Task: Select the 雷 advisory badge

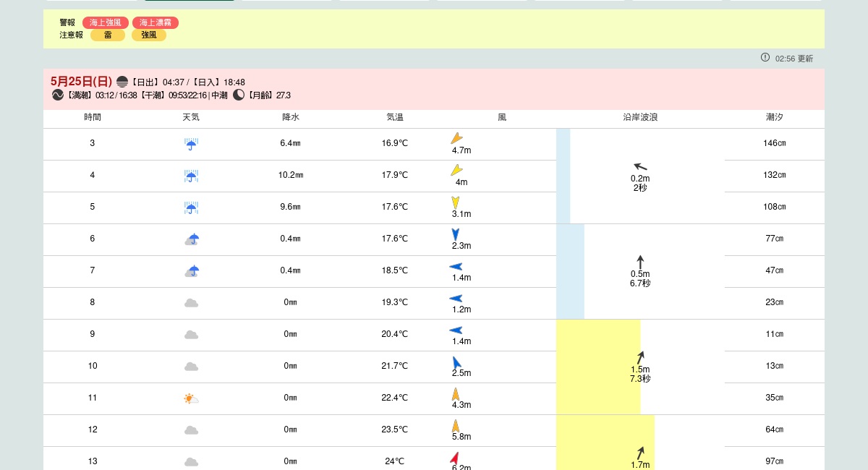Action: [108, 35]
